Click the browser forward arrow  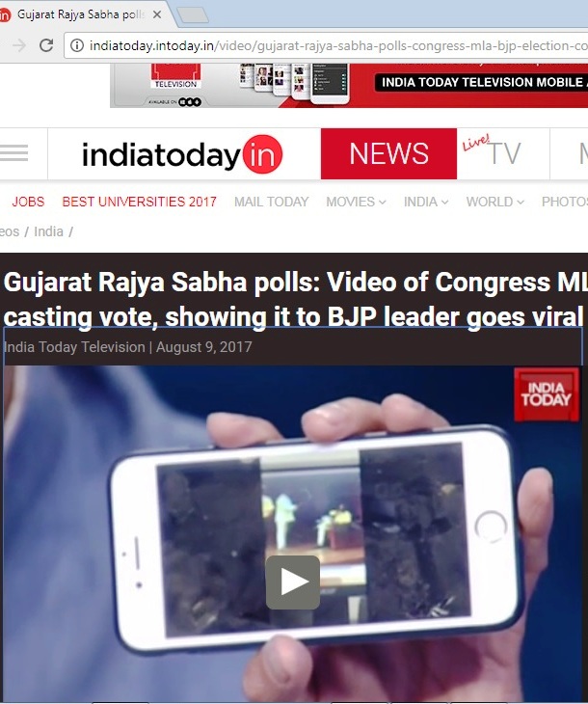(x=19, y=45)
